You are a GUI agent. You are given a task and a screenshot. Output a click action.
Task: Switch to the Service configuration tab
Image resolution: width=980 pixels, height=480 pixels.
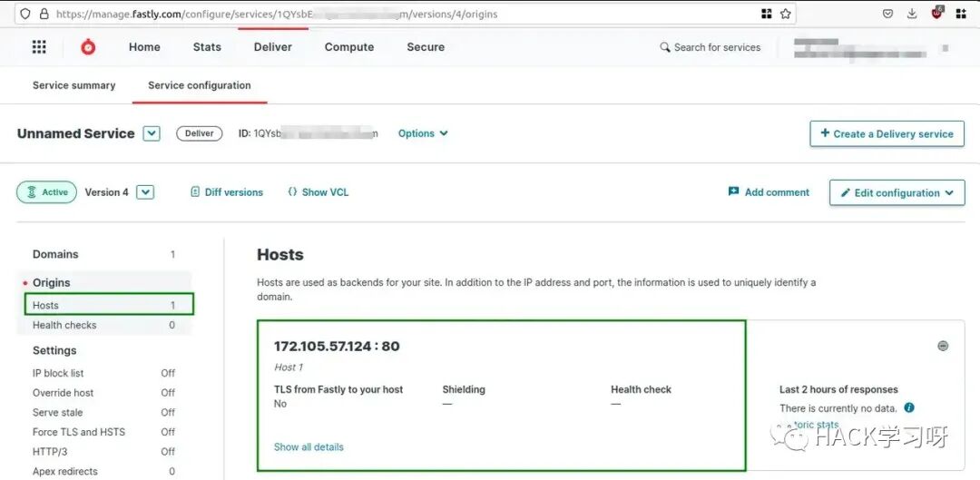(200, 85)
